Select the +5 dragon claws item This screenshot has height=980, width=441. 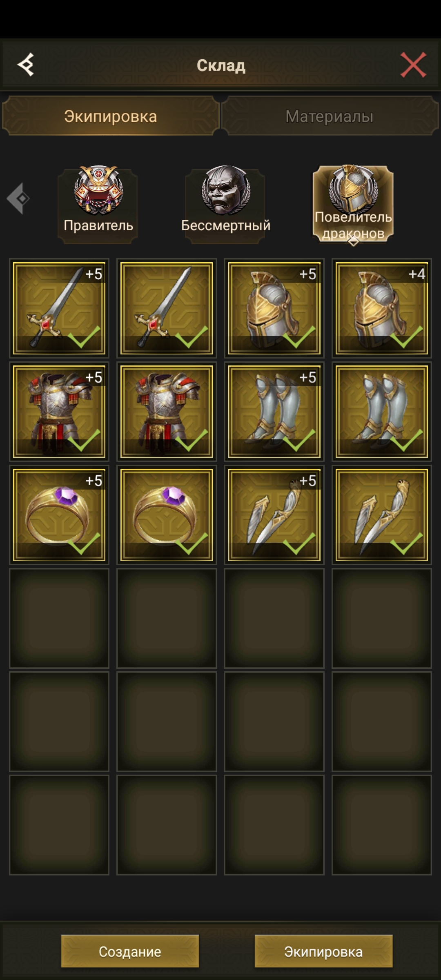click(x=274, y=515)
